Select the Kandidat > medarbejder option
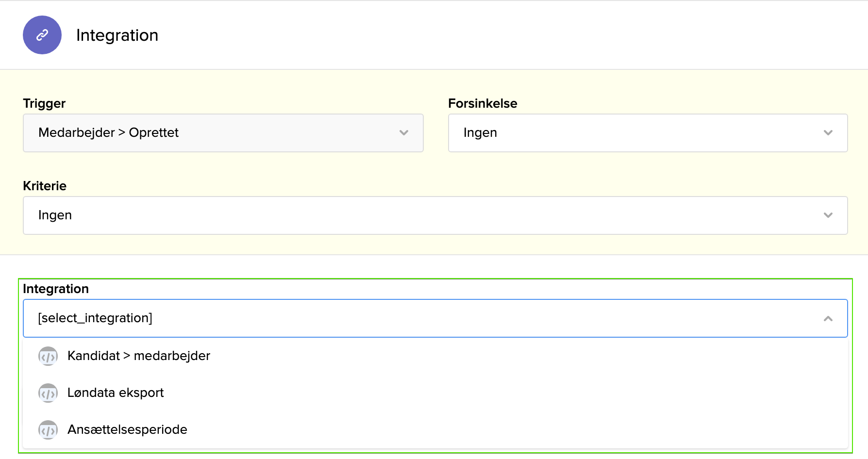868x459 pixels. pos(139,356)
